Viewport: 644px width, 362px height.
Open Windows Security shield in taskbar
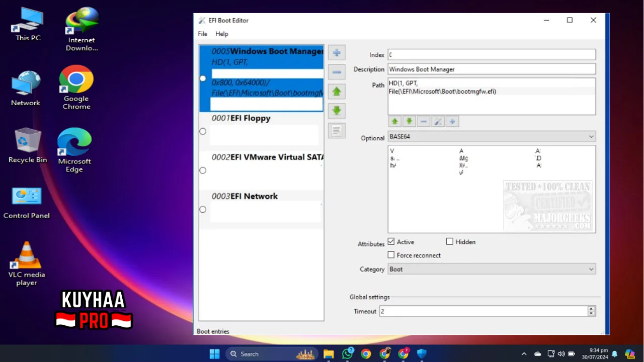422,354
